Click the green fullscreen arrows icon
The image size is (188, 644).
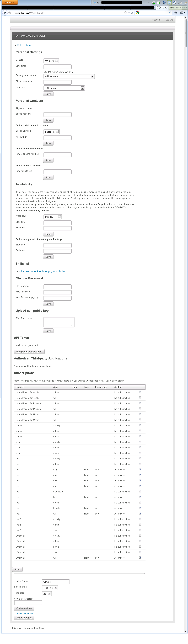pos(159,3)
